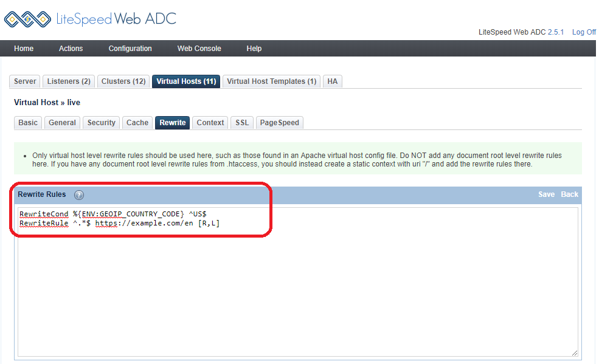Open the Rewrite Rules help icon
599x364 pixels.
coord(78,195)
